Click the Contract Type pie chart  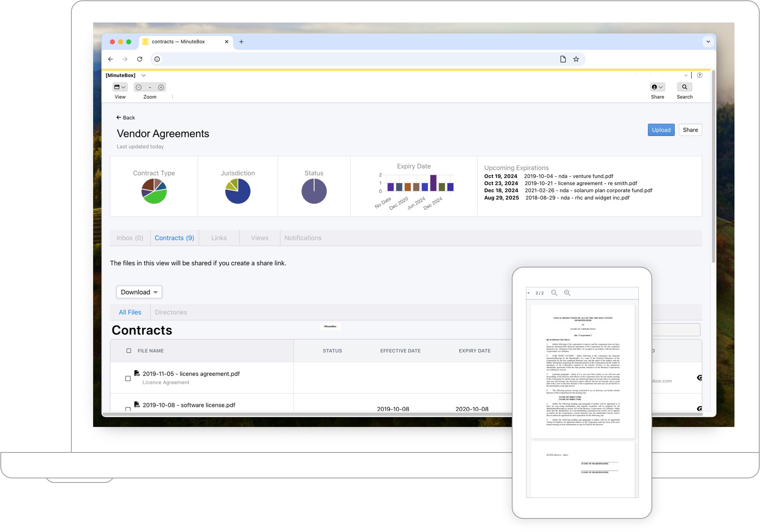[x=154, y=191]
